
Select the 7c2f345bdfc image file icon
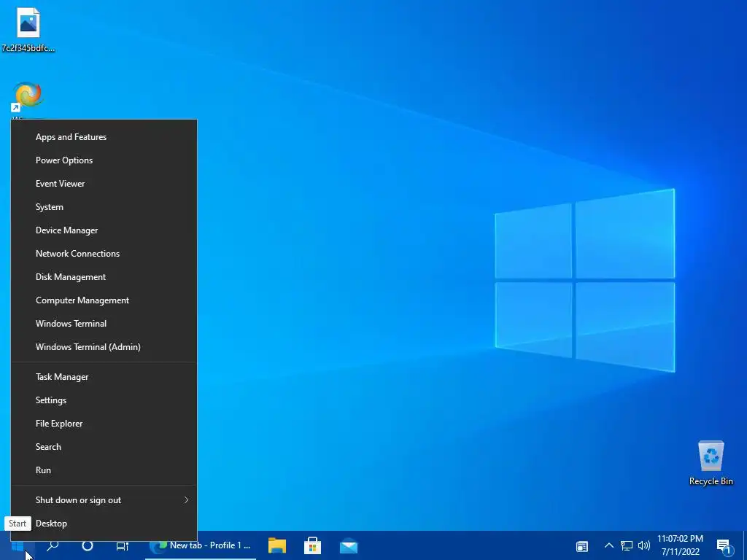[28, 28]
